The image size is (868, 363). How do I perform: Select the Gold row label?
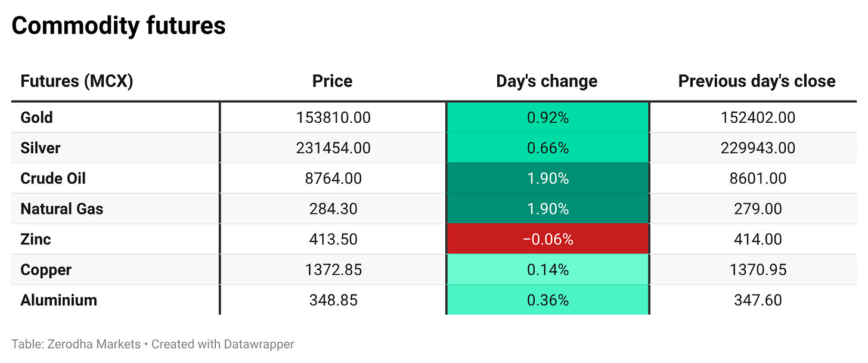pyautogui.click(x=36, y=117)
